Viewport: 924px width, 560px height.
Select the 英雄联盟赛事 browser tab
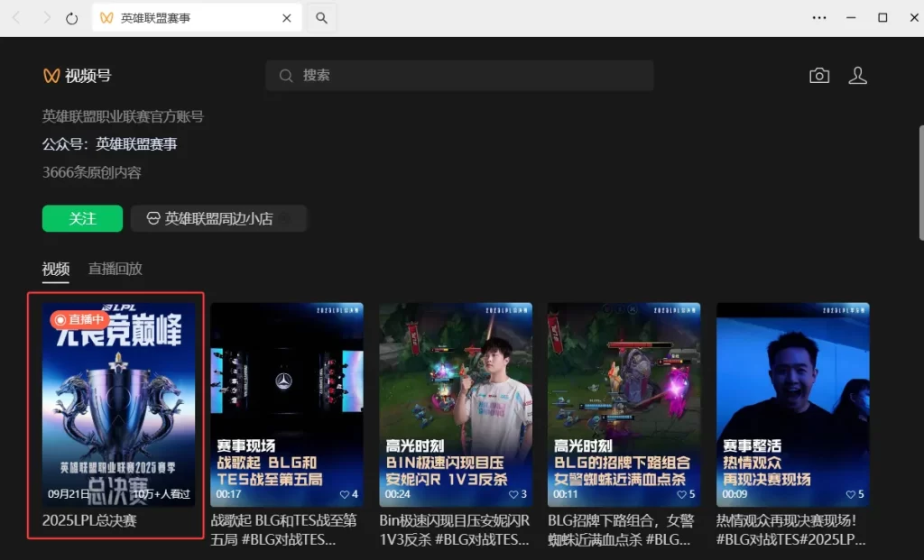[197, 18]
